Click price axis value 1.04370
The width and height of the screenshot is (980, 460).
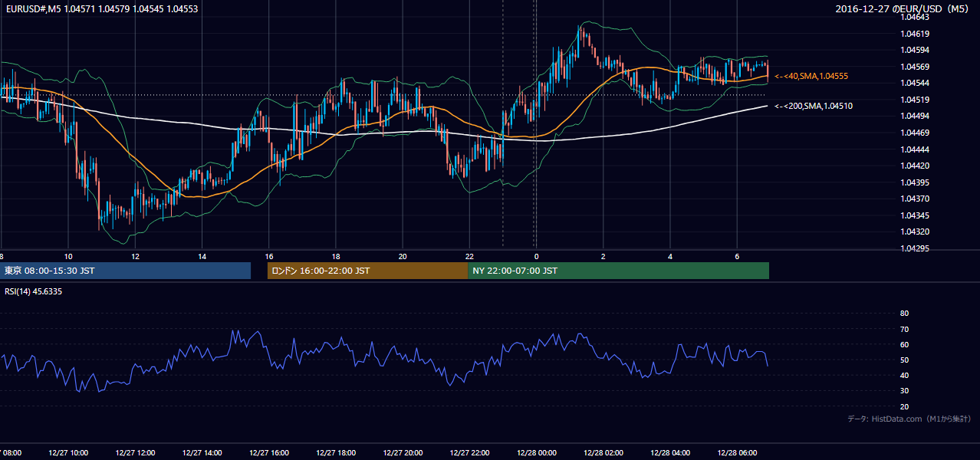916,199
